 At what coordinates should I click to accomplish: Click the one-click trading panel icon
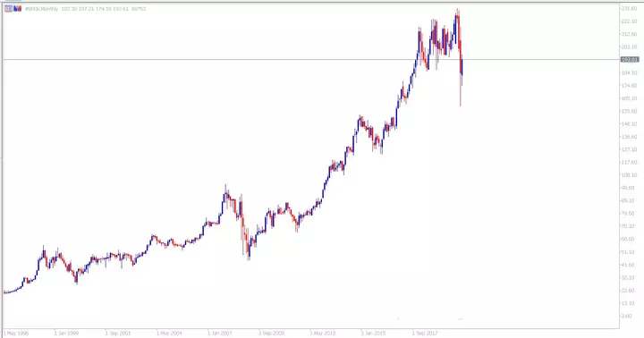point(8,9)
